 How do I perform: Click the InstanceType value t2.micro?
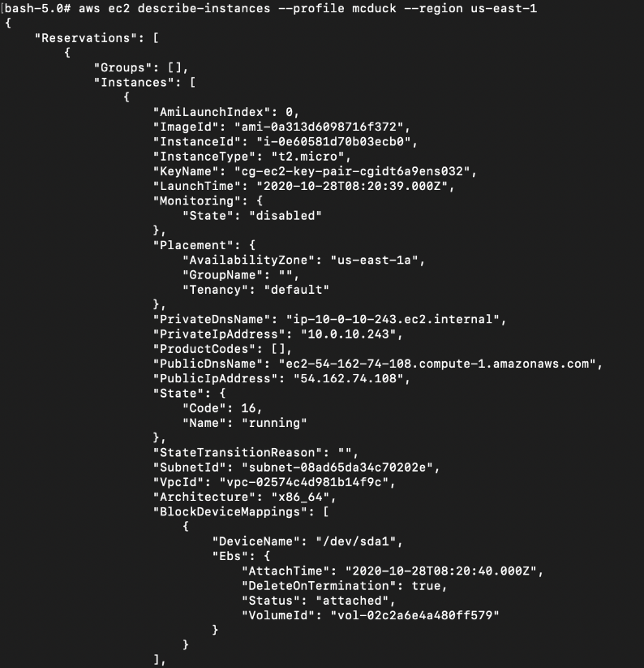pyautogui.click(x=307, y=157)
